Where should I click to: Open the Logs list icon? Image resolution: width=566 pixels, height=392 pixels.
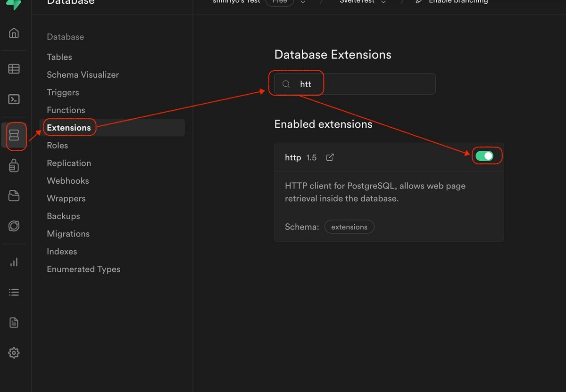(14, 293)
